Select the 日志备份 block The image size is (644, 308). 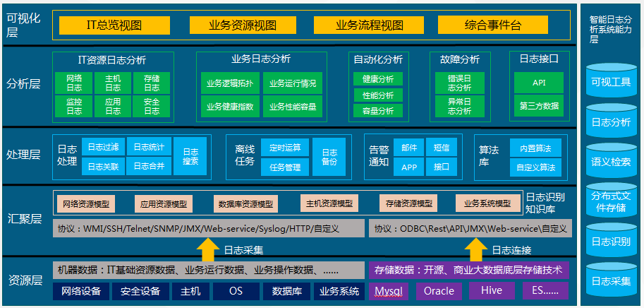point(329,157)
